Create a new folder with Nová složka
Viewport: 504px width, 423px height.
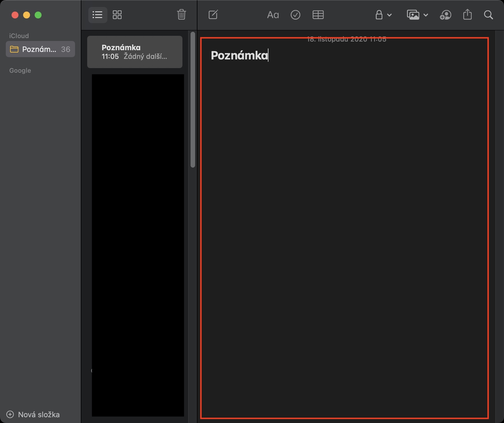pyautogui.click(x=33, y=415)
